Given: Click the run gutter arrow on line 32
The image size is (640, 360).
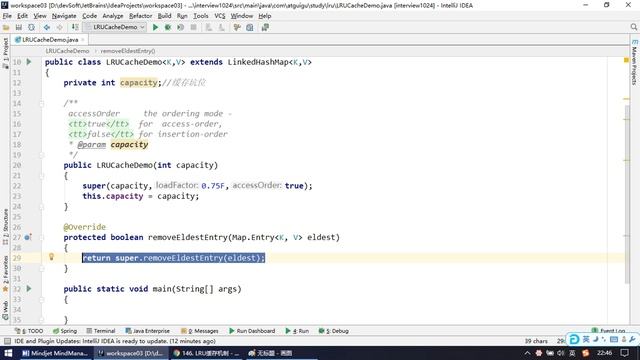Looking at the screenshot, I should coord(29,289).
